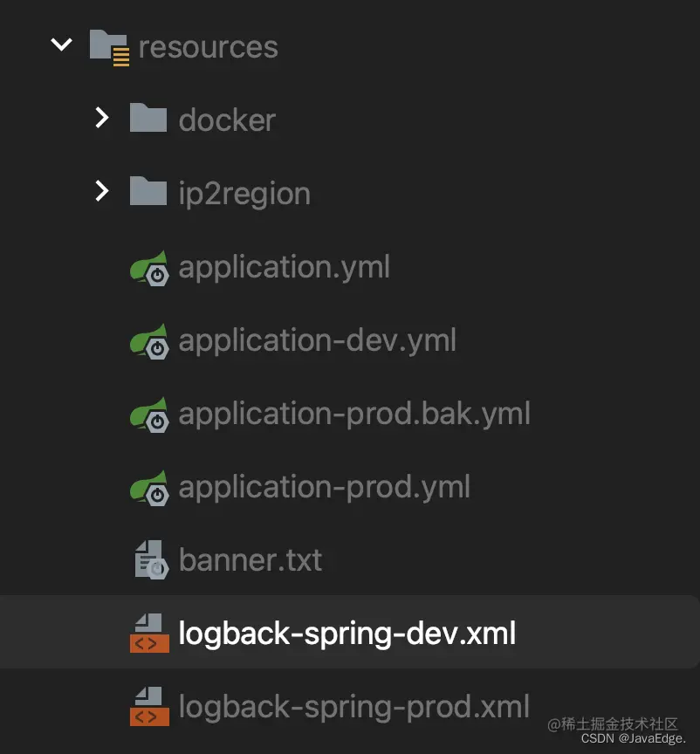Screen dimensions: 700x754
Task: Open the application-prod.yml file
Action: tap(325, 487)
